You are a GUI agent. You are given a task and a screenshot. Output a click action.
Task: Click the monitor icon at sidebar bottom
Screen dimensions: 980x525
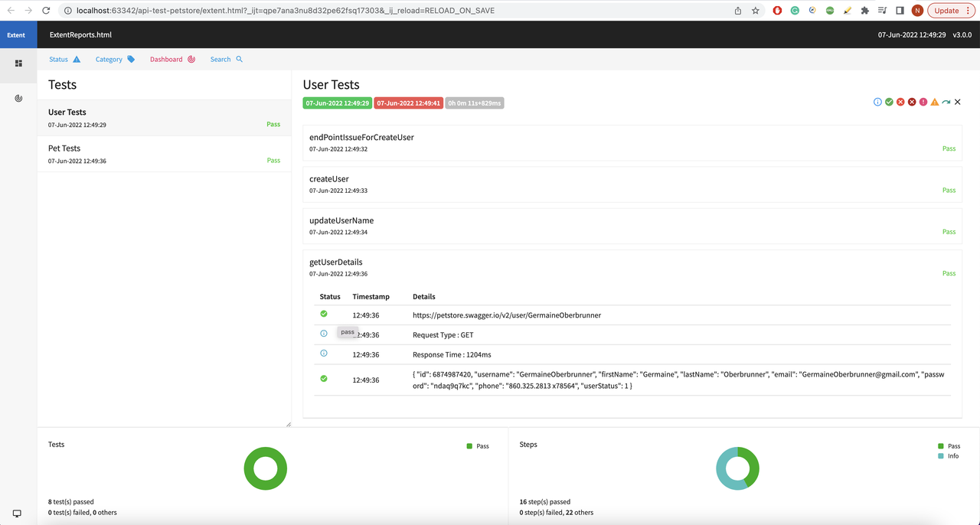coord(17,514)
